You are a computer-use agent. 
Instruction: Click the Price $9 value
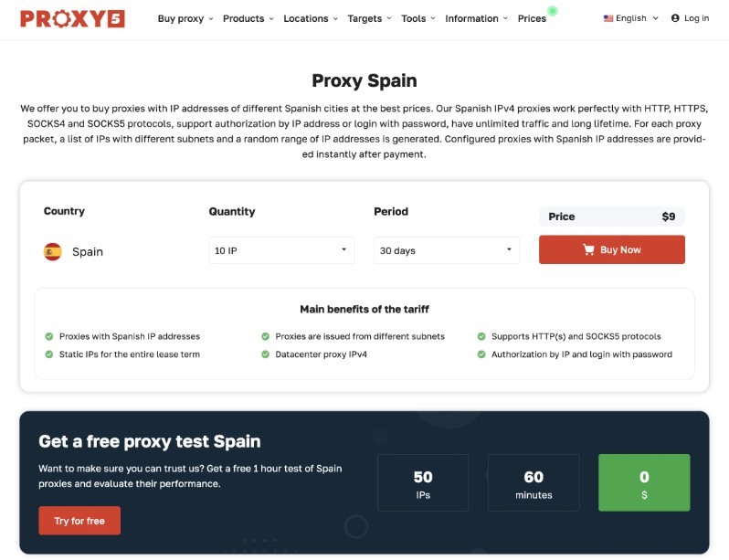669,217
